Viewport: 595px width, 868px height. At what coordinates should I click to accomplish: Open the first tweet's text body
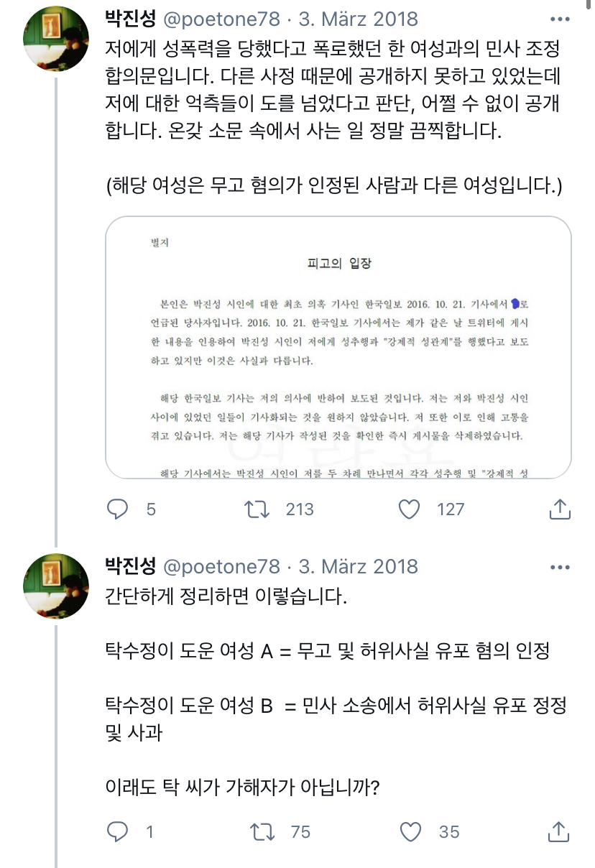331,90
